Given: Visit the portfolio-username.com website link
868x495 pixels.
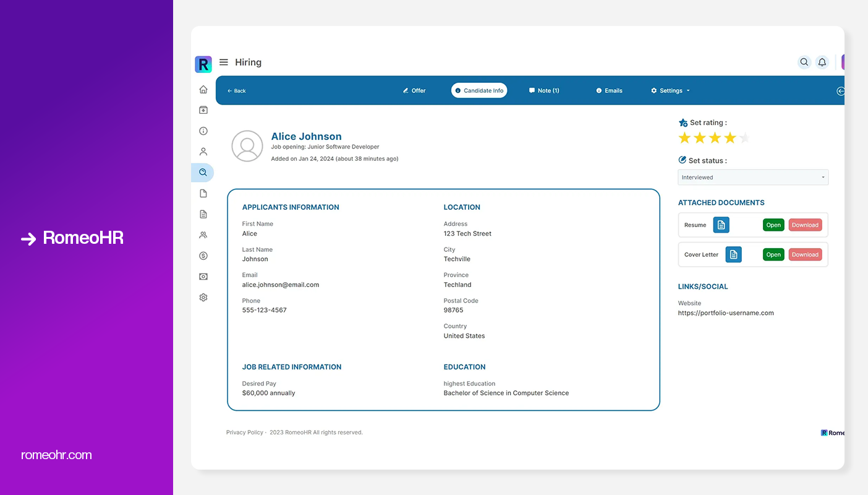Looking at the screenshot, I should (726, 313).
